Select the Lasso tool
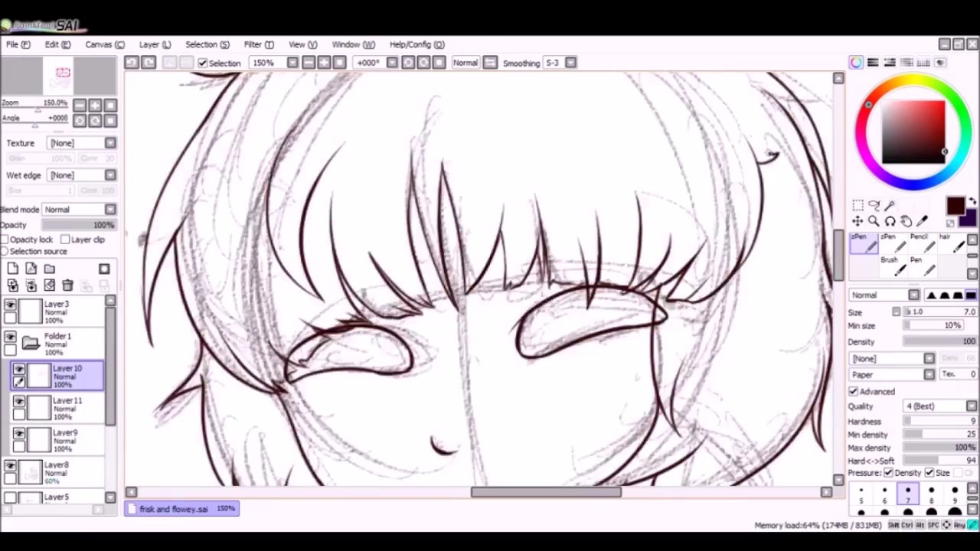The image size is (980, 551). 874,205
